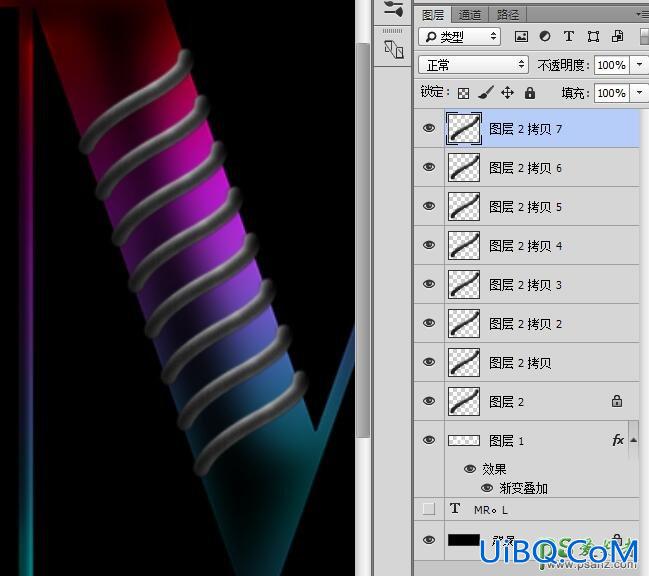Toggle visibility of 图层 2 layer
Viewport: 649px width, 576px height.
pyautogui.click(x=429, y=401)
